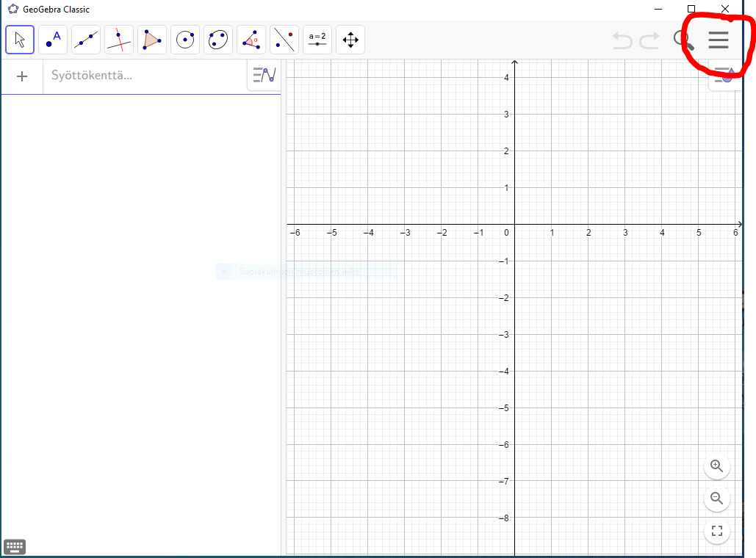
Task: Pick the Polygon tool
Action: [x=152, y=40]
